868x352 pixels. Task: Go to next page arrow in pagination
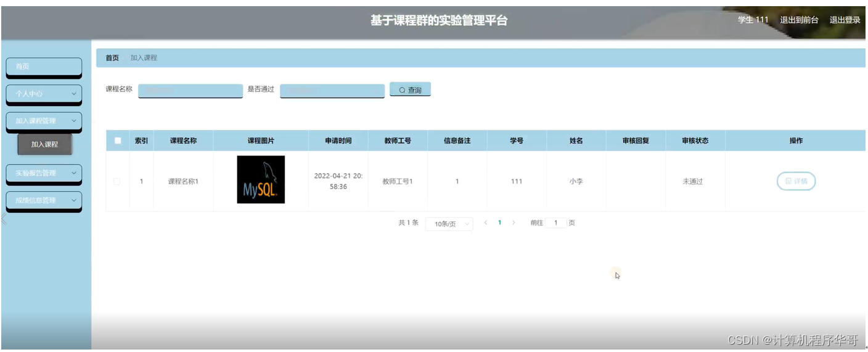point(514,223)
